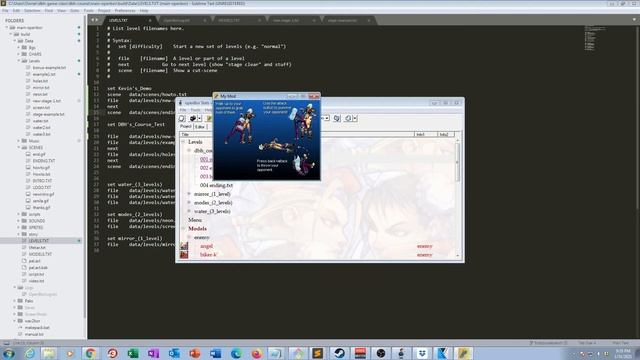The height and width of the screenshot is (360, 640).
Task: Open PowerPoint from the taskbar
Action: (195, 353)
